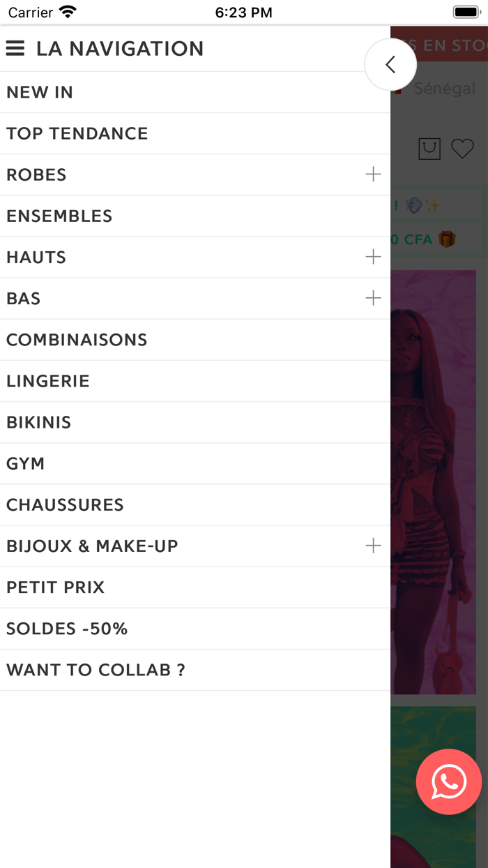
Task: Select BIKINIS from navigation
Action: pos(39,422)
